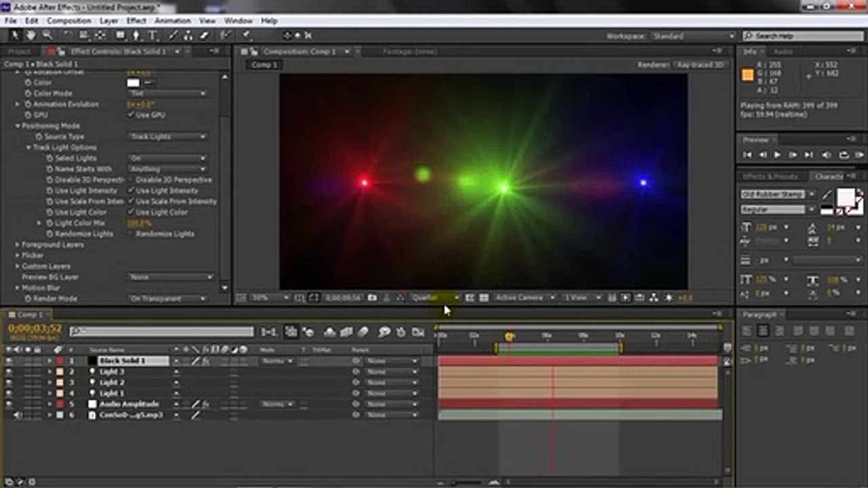Open the Window menu

pos(238,21)
